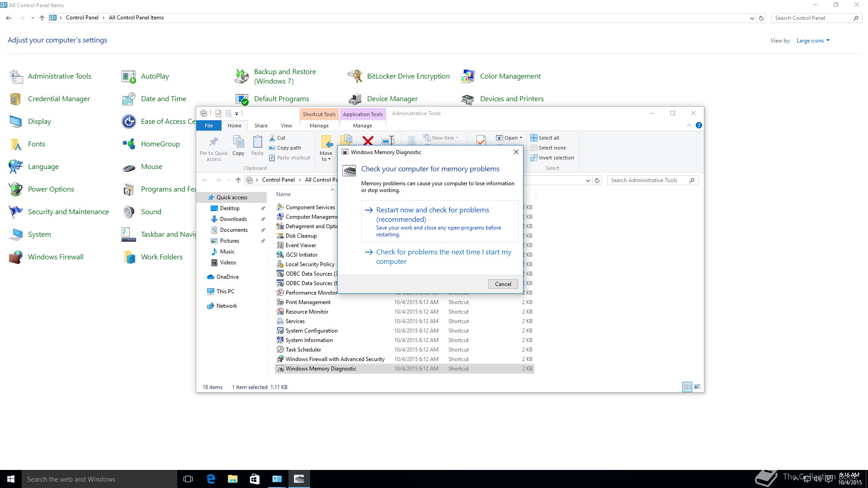Select Downloads in the navigation pane
Viewport: 868px width, 488px height.
click(x=233, y=219)
